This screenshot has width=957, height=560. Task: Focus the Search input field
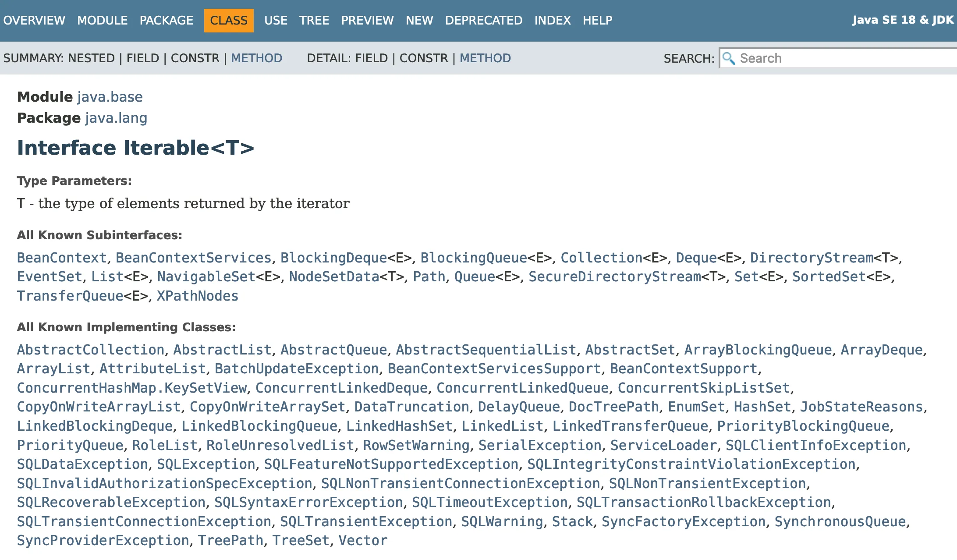pyautogui.click(x=839, y=58)
